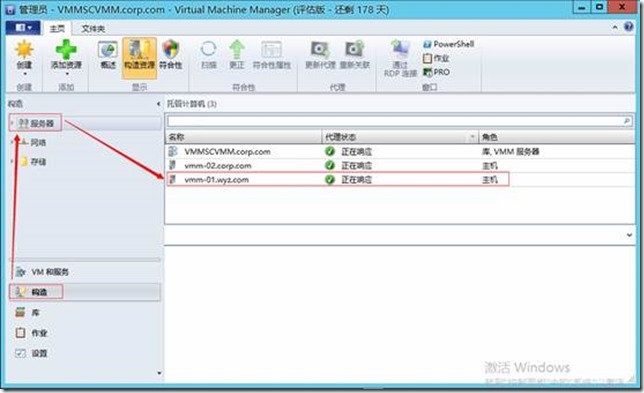Open the 库 workspace
Image resolution: width=644 pixels, height=393 pixels.
point(84,313)
